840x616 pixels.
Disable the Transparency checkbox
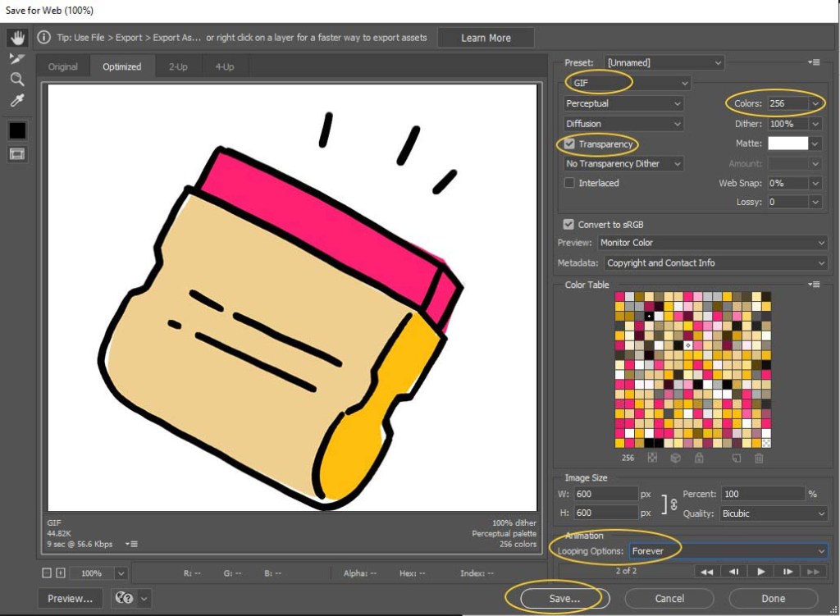(569, 144)
